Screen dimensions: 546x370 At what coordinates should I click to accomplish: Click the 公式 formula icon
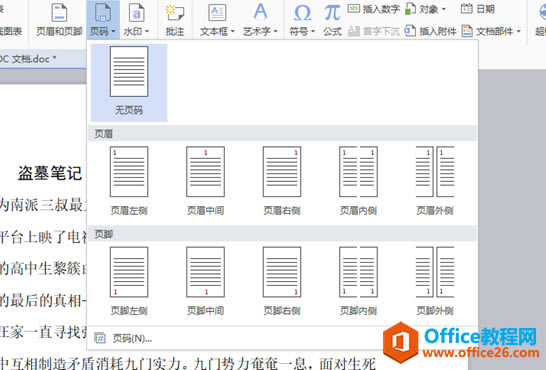tap(332, 20)
